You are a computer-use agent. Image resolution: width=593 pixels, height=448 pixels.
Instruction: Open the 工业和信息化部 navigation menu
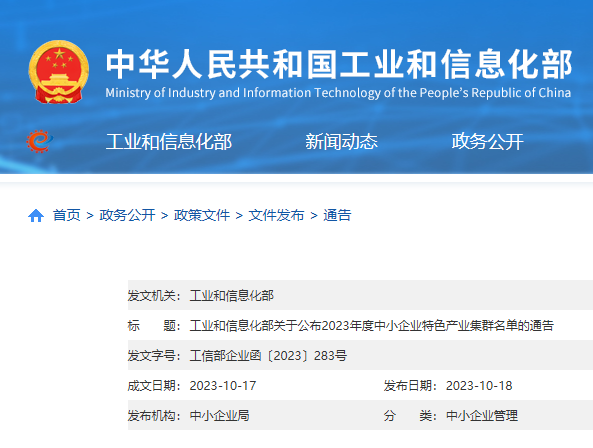click(169, 142)
